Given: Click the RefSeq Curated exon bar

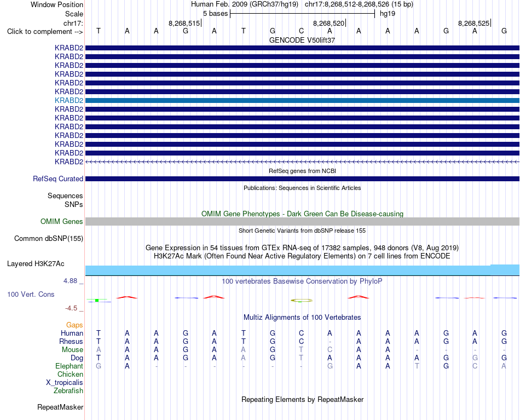Looking at the screenshot, I should point(302,179).
